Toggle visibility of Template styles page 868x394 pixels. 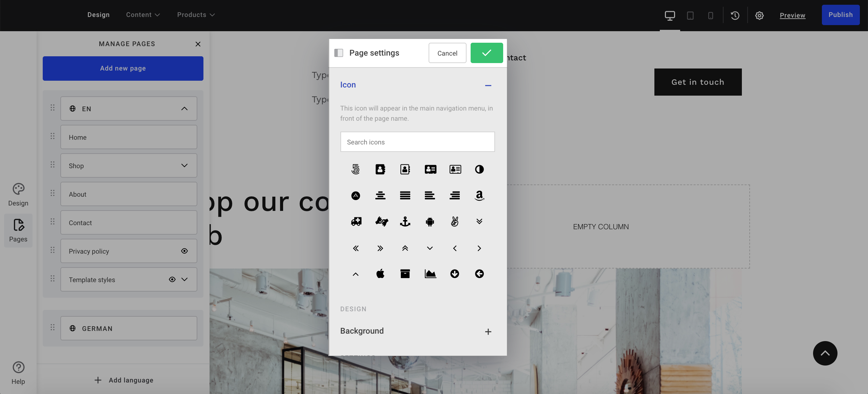click(172, 279)
